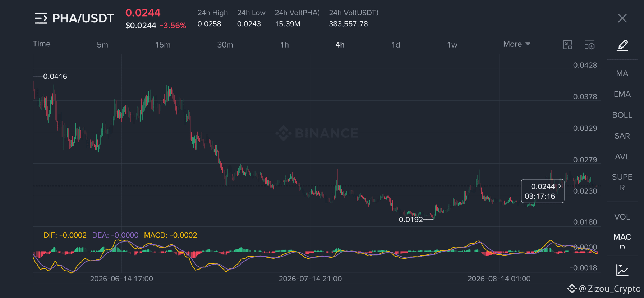Click the 24h Low value 0.0243
This screenshot has width=644, height=298.
tap(249, 24)
